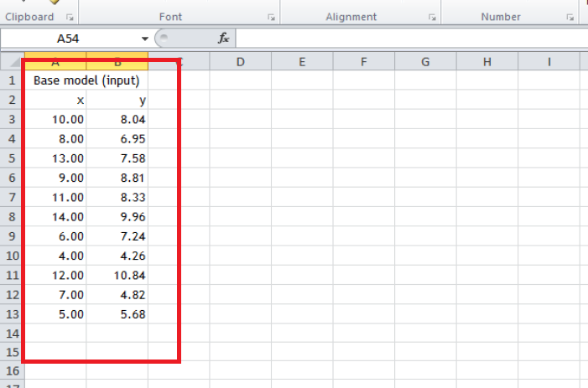Screen dimensions: 588x388
Task: Select column E header
Action: pos(302,62)
